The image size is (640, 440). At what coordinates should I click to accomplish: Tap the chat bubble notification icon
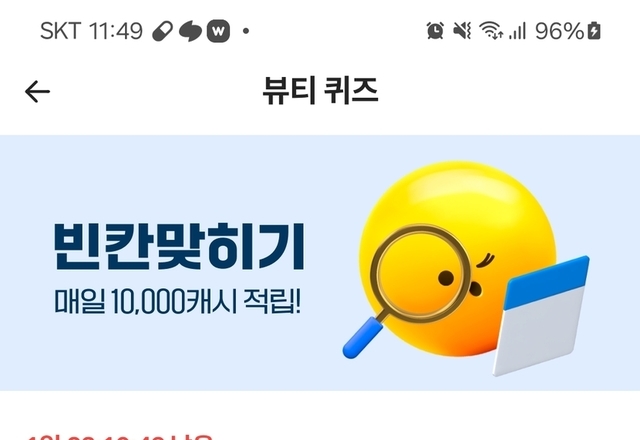pos(190,31)
